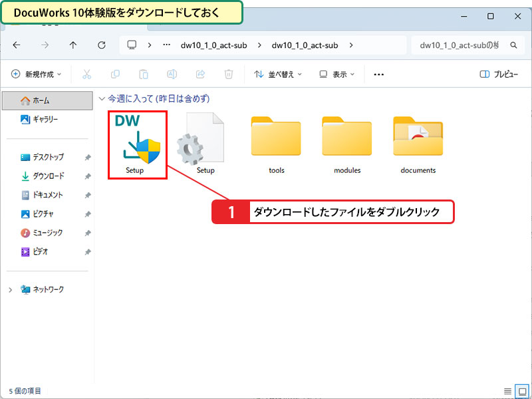Open the tools folder
Image resolution: width=532 pixels, height=399 pixels.
pyautogui.click(x=276, y=145)
